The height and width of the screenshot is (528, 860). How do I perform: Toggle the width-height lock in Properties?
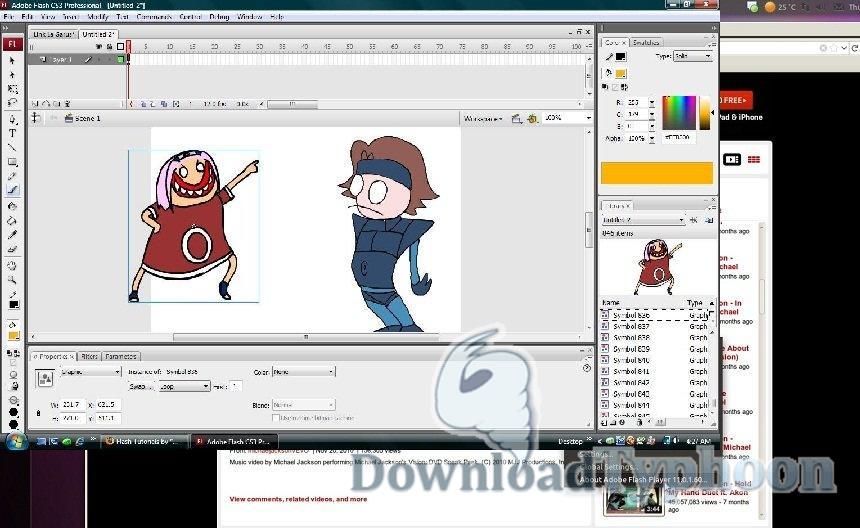click(x=38, y=412)
